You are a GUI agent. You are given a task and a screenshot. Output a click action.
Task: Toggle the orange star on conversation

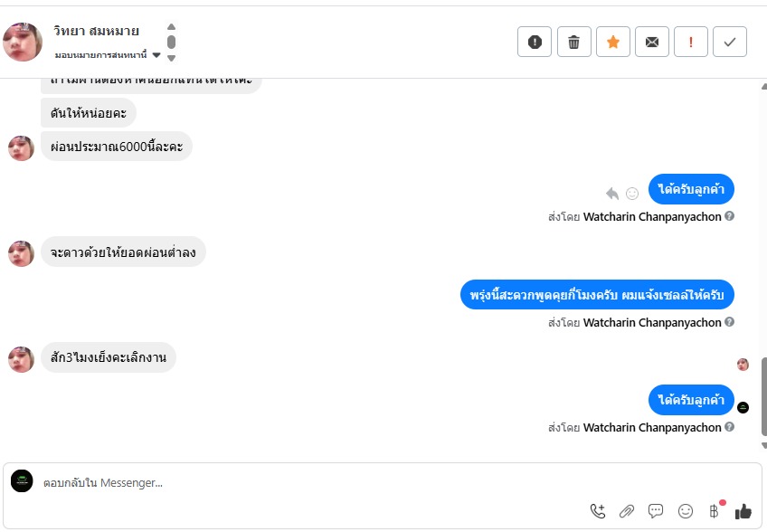pyautogui.click(x=612, y=42)
